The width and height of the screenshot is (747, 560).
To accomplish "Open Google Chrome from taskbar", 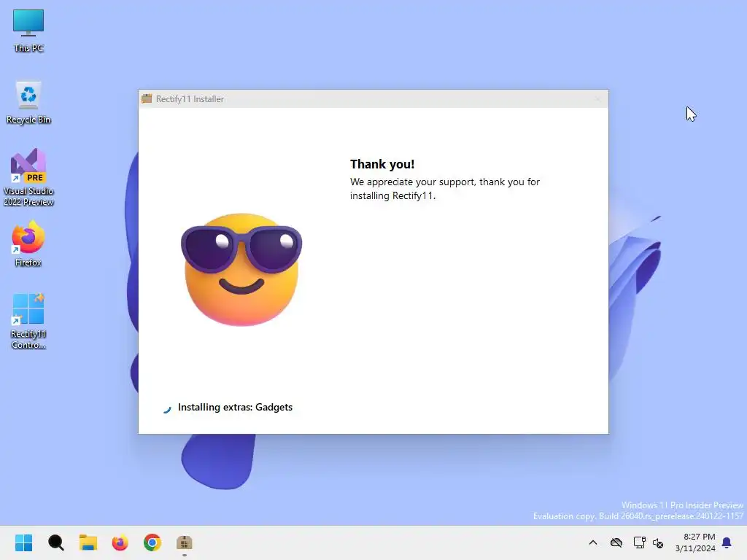I will [x=152, y=542].
